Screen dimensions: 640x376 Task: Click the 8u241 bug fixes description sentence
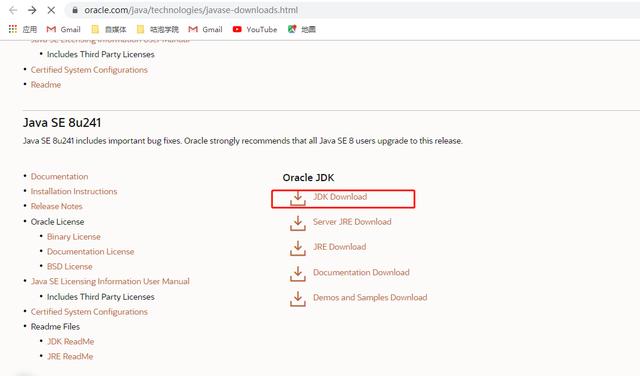(x=243, y=141)
